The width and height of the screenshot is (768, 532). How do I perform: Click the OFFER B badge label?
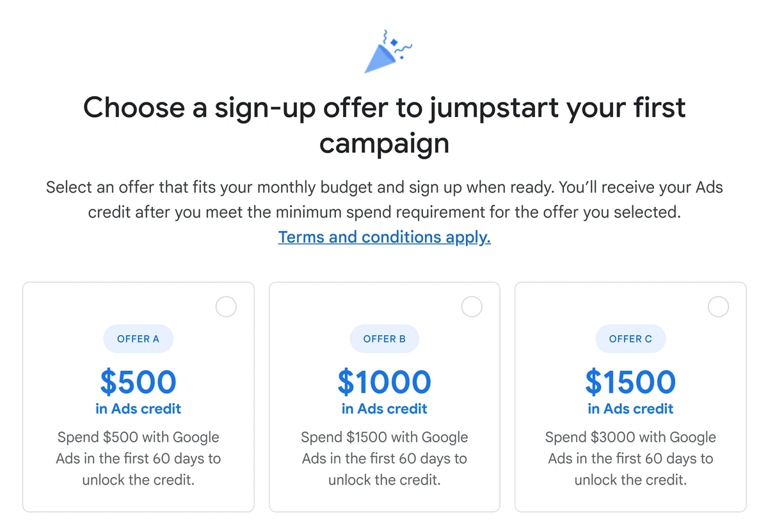[x=385, y=339]
